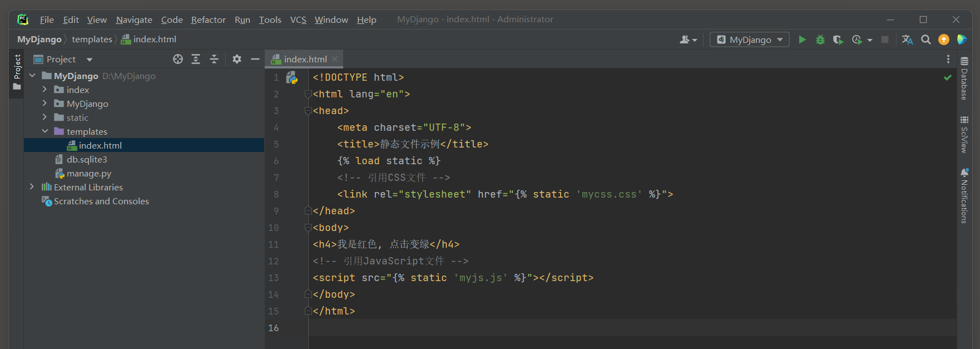The height and width of the screenshot is (349, 980).
Task: Click MyDjango breadcrumb in navigation bar
Action: 39,40
